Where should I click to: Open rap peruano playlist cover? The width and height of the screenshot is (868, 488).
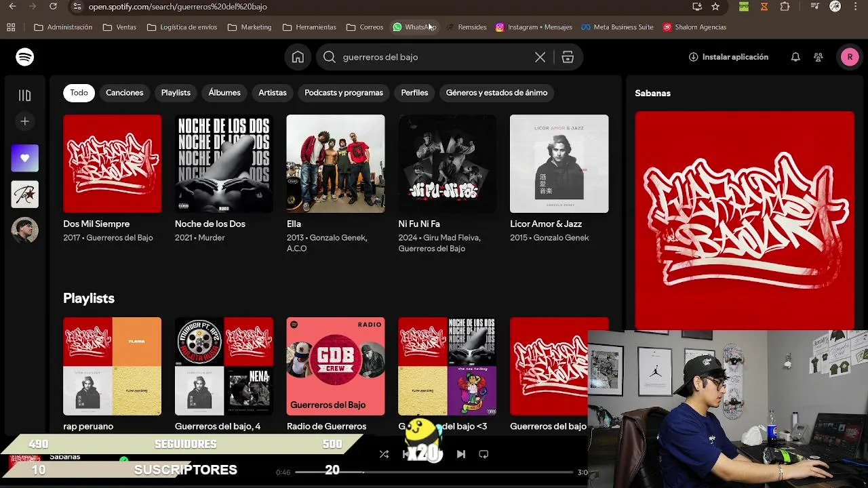tap(113, 366)
